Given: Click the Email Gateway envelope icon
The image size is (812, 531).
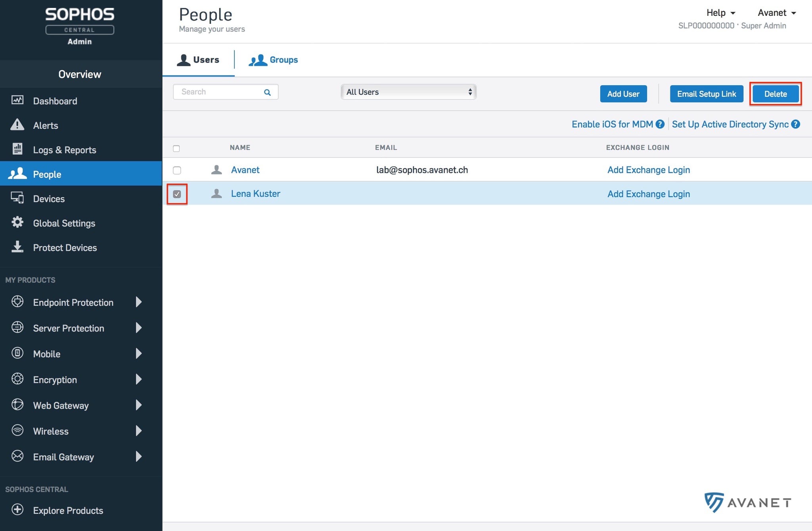Looking at the screenshot, I should [x=17, y=456].
